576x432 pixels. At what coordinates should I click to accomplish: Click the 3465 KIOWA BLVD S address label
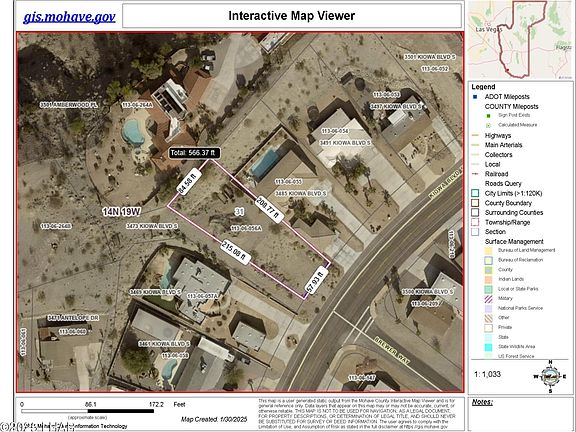(x=155, y=292)
